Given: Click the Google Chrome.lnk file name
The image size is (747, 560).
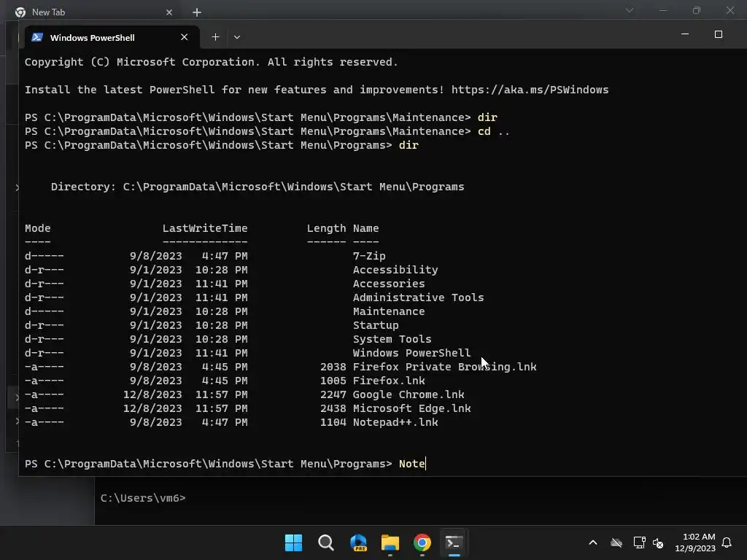Looking at the screenshot, I should click(409, 394).
